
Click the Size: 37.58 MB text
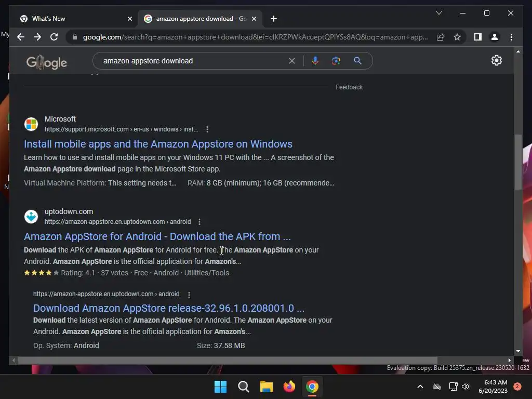click(221, 345)
